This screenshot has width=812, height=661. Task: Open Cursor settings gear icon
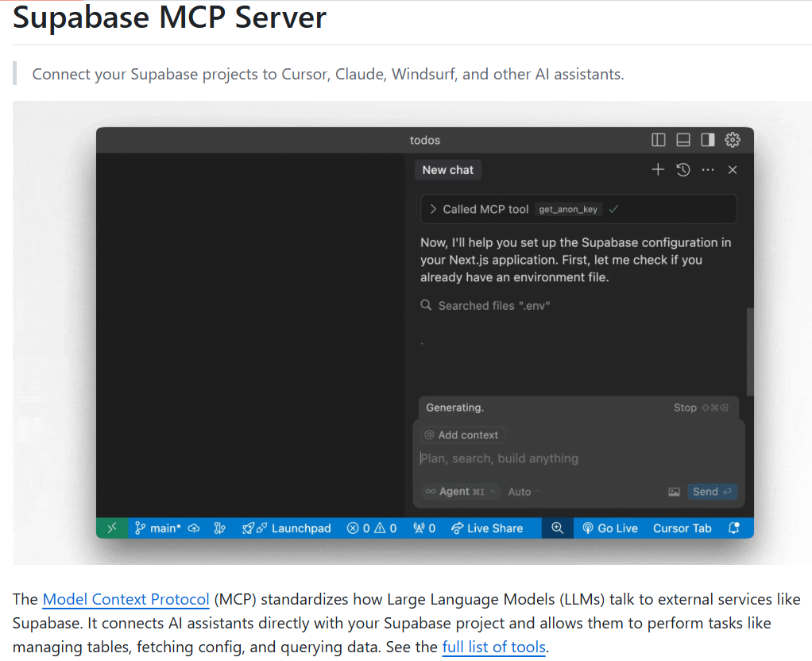(733, 140)
